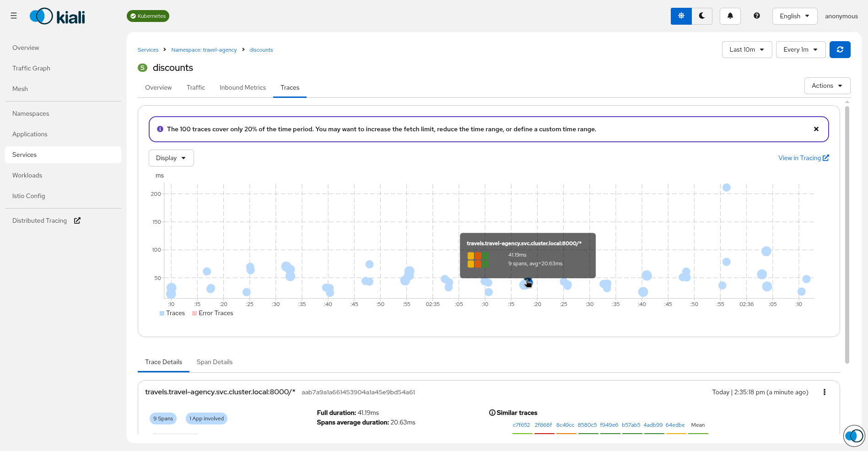
Task: Click Namespace: travel-agency breadcrumb
Action: point(204,50)
